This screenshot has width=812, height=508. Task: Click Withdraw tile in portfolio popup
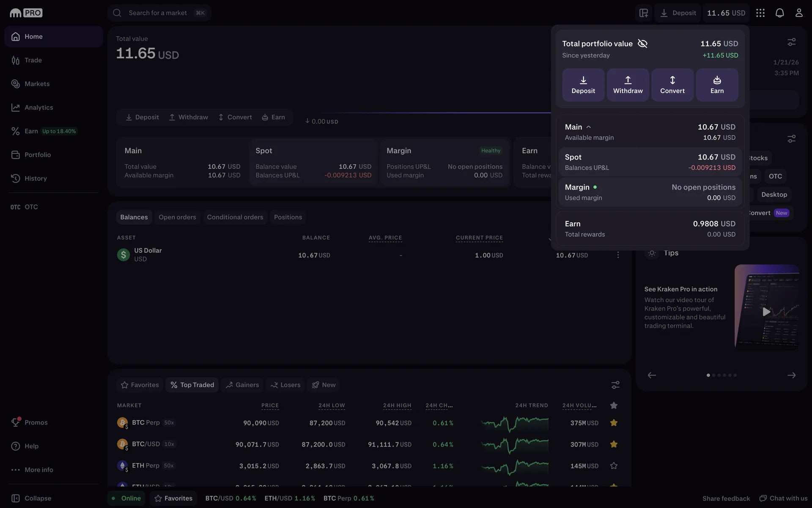click(x=628, y=85)
